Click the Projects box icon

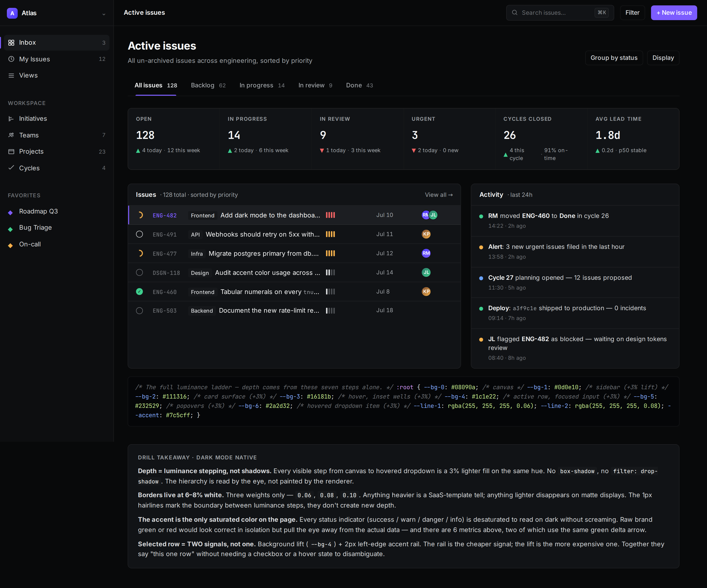11,151
